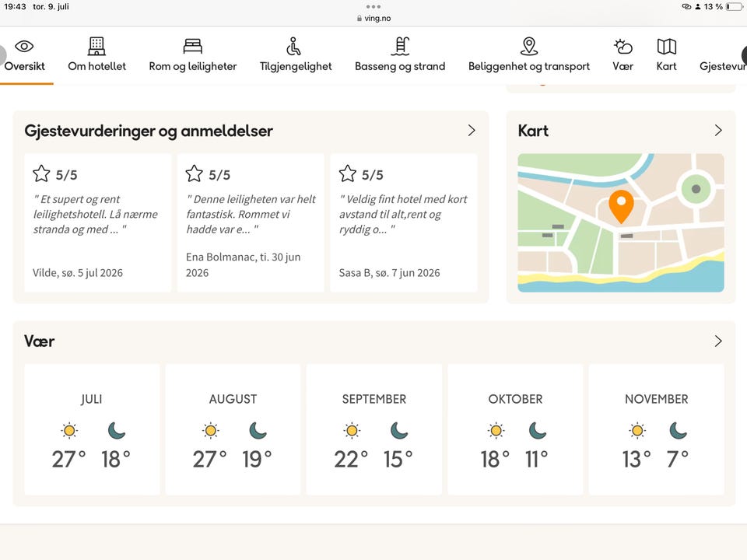
Task: Click the moon icon under AUGUST
Action: tap(258, 430)
